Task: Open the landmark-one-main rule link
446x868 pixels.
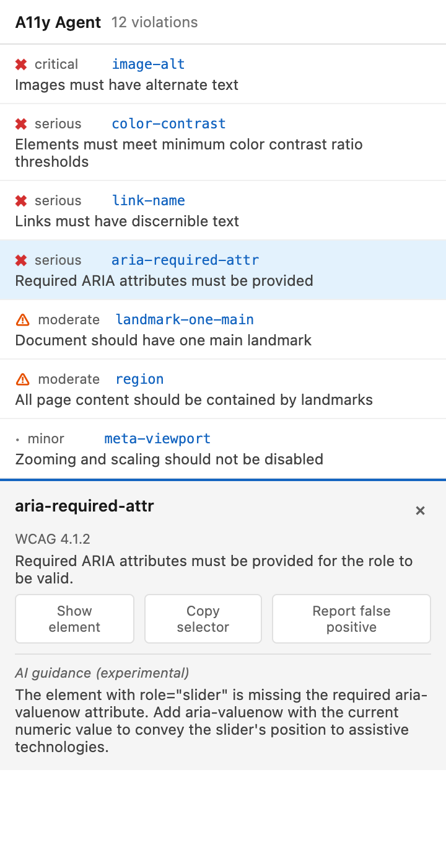Action: [185, 319]
